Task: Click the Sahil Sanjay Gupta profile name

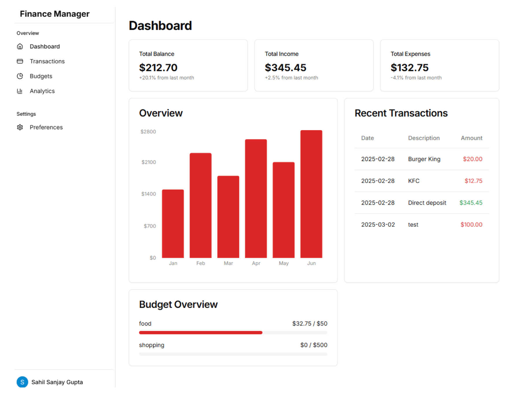Action: pos(57,382)
